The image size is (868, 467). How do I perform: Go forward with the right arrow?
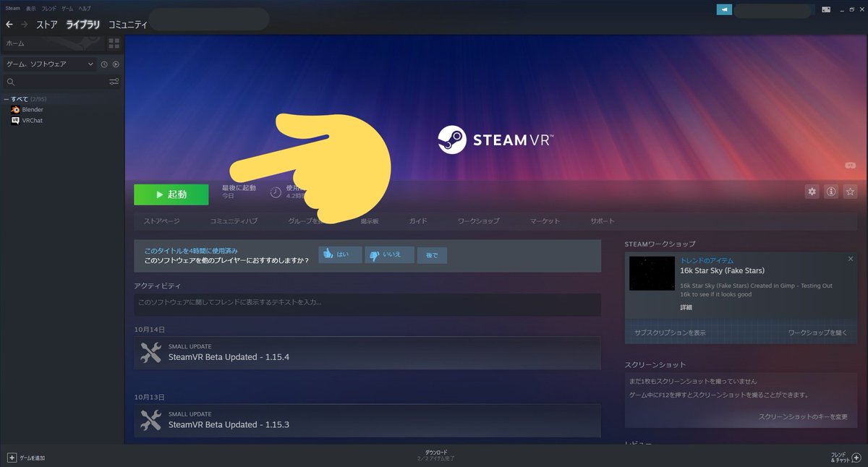[x=25, y=25]
